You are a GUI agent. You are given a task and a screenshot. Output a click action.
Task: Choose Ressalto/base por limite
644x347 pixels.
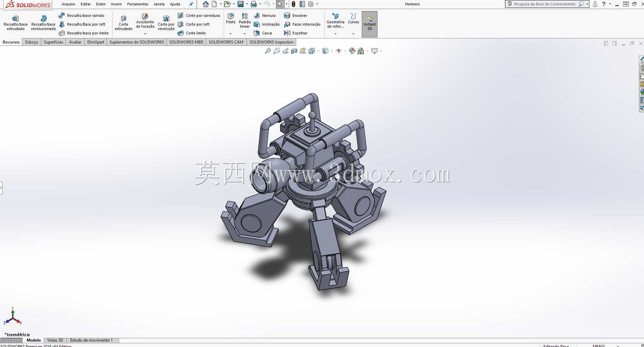point(84,33)
